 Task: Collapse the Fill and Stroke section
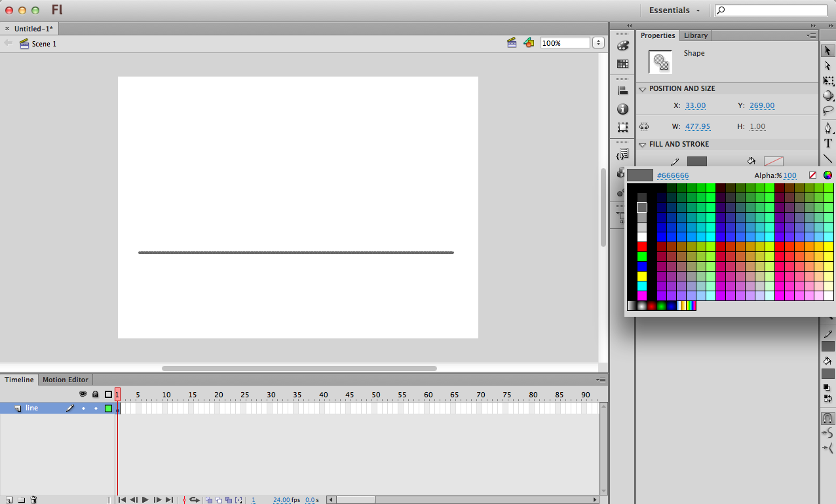(x=643, y=145)
